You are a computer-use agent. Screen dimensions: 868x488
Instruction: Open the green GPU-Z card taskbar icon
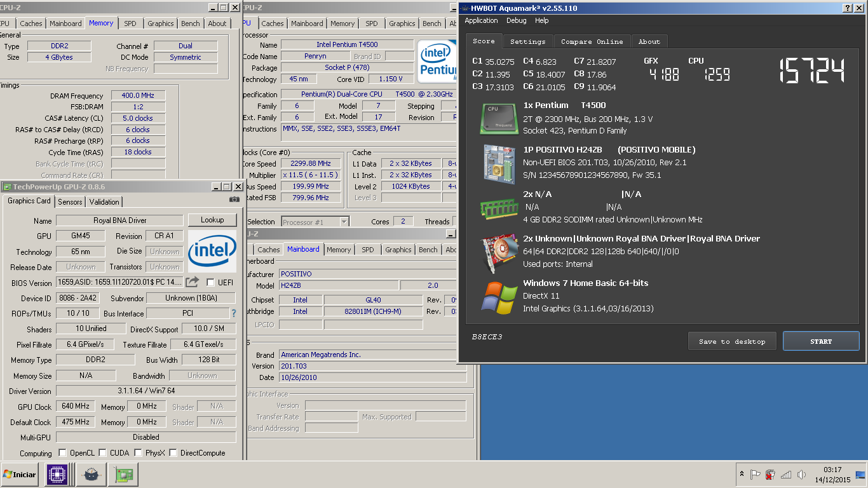point(123,475)
